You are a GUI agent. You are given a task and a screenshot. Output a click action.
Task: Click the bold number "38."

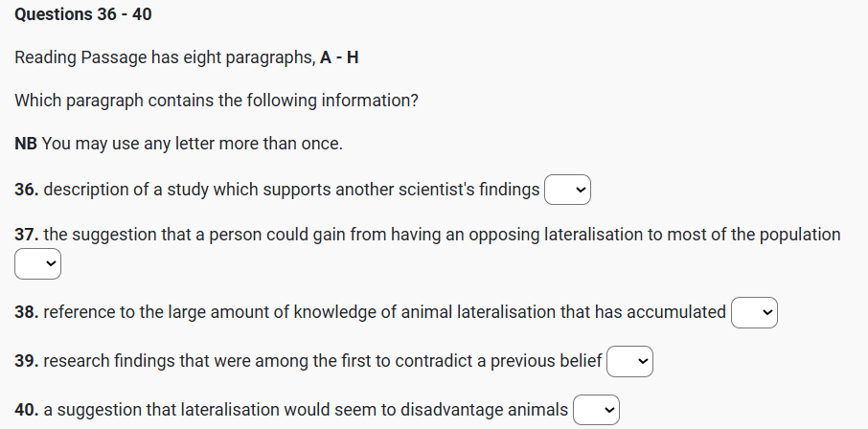(27, 312)
